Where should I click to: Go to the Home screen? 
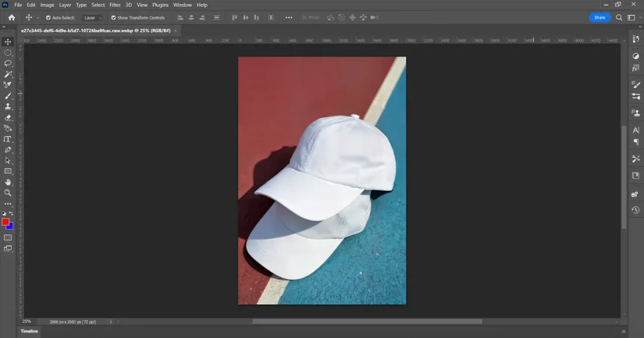pos(11,18)
